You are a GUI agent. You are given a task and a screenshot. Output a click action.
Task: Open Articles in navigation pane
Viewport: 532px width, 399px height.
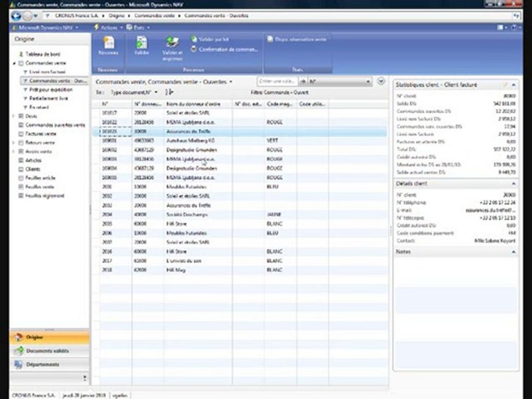click(33, 160)
